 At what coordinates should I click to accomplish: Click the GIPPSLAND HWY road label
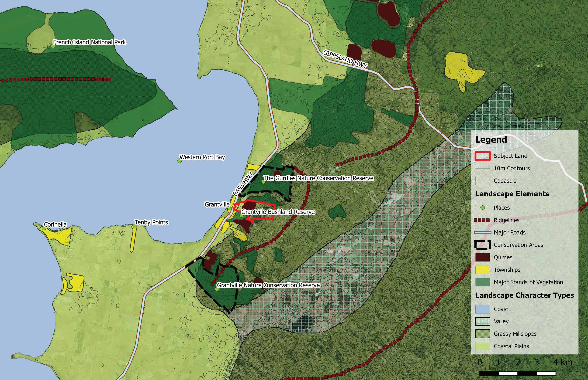pyautogui.click(x=345, y=59)
